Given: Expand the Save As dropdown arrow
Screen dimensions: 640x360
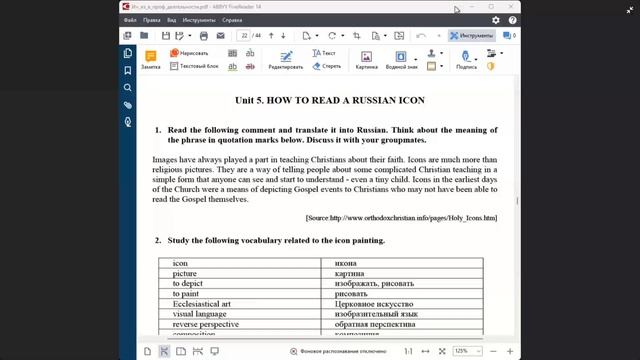Looking at the screenshot, I should point(190,36).
